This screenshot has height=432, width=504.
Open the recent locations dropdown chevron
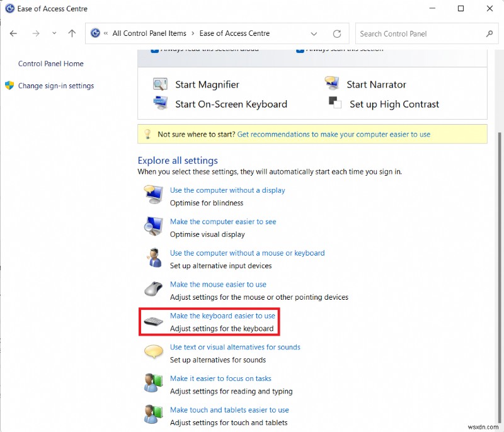(54, 33)
